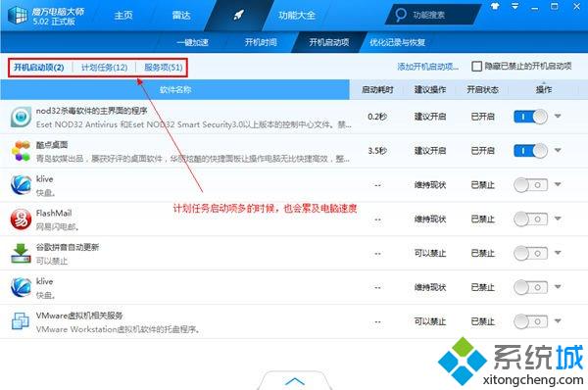Click 添加开机启动项... link
The width and height of the screenshot is (588, 390).
click(428, 67)
